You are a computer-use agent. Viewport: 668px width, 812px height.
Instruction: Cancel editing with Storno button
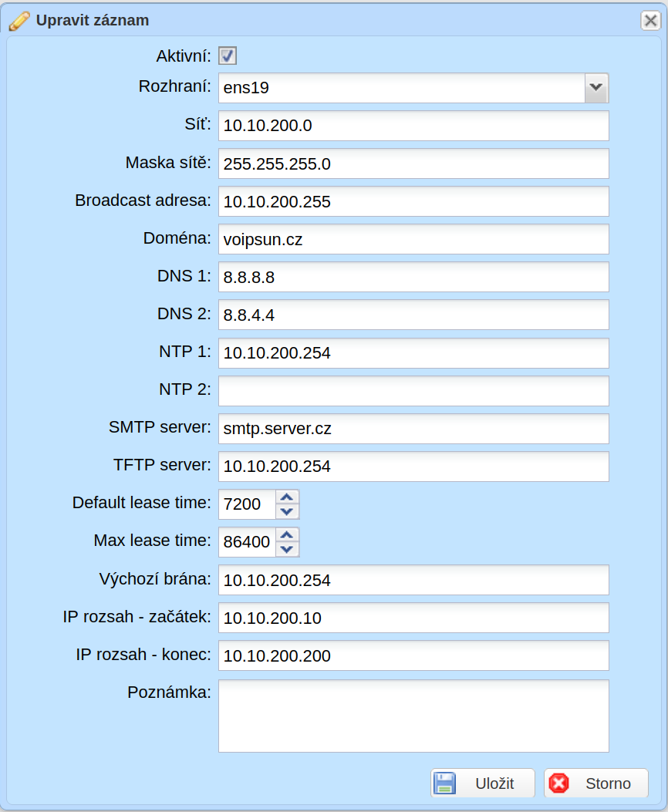point(596,783)
